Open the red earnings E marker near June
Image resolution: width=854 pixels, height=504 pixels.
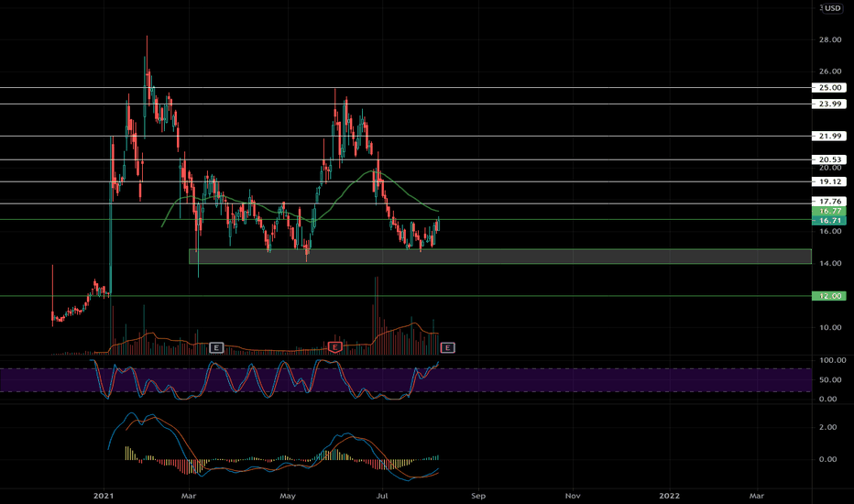334,347
